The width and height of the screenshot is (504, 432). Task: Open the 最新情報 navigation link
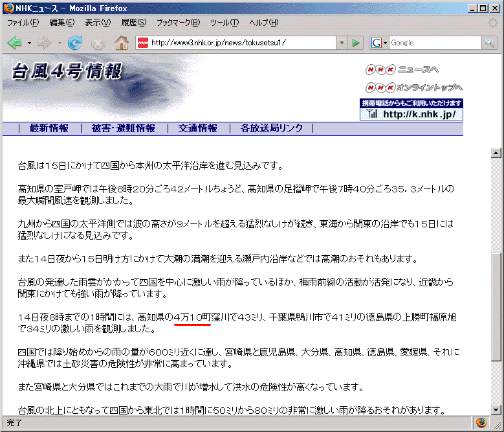click(49, 128)
